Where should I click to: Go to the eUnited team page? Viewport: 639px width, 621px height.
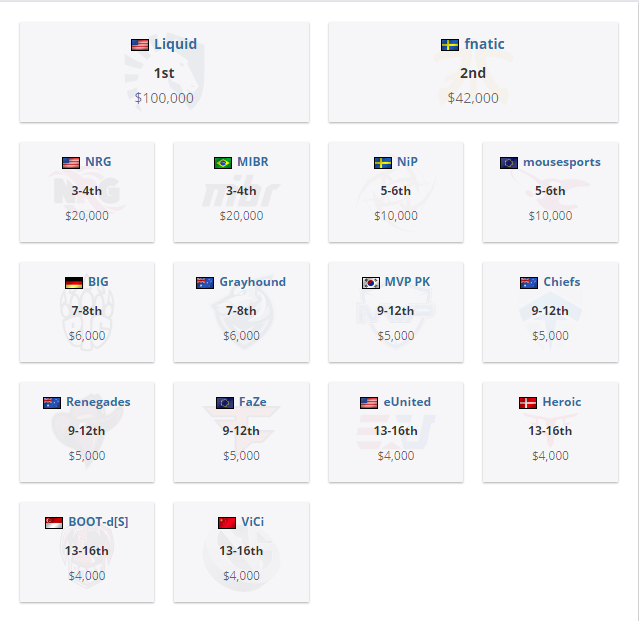tap(408, 402)
